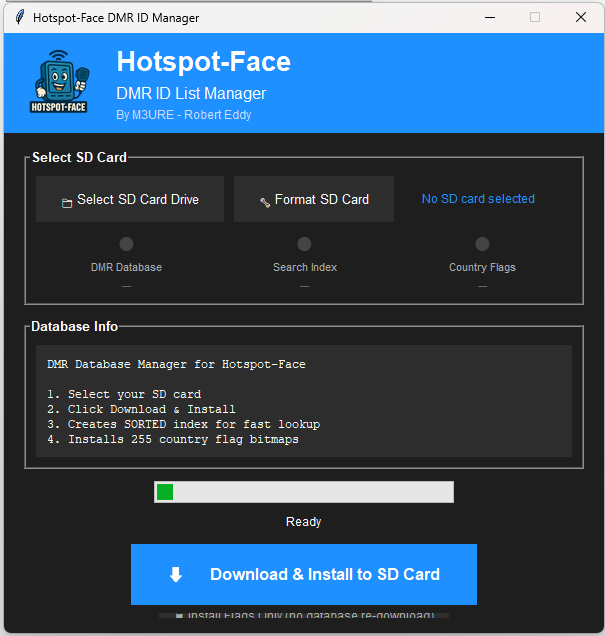Click the "No SD card selected" status text
The image size is (605, 636).
[478, 199]
